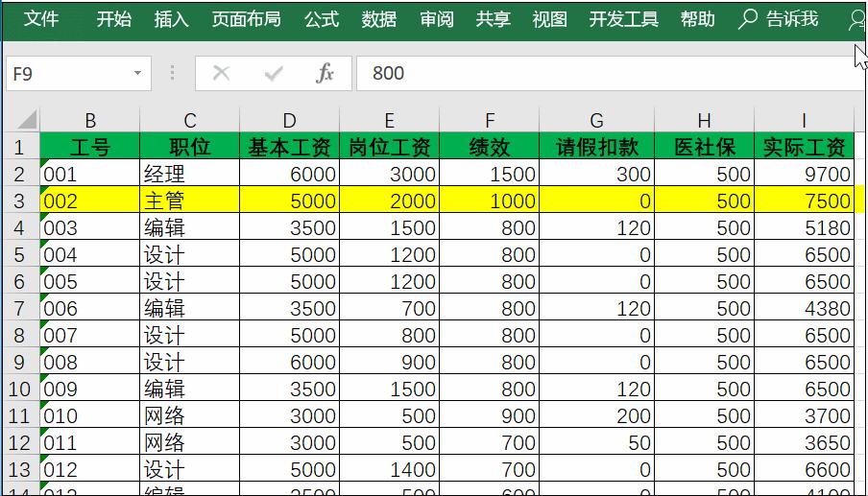This screenshot has width=868, height=496.
Task: Click the 实际工资 header cell
Action: [x=804, y=147]
